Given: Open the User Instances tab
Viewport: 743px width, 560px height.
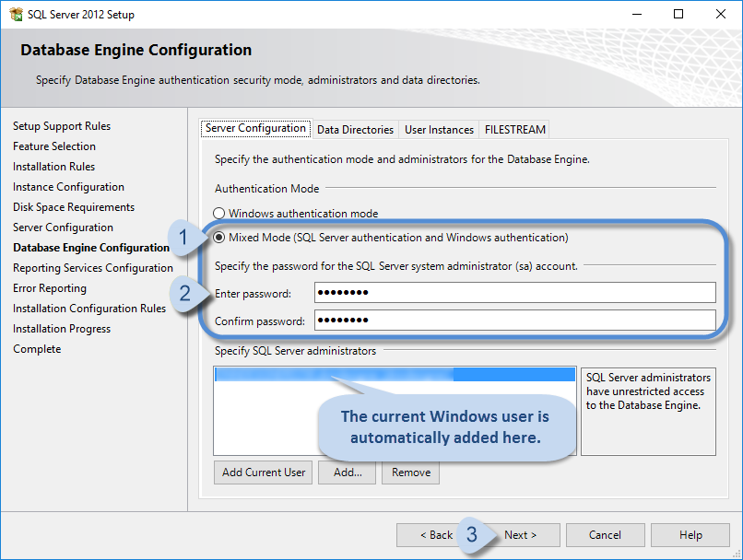Looking at the screenshot, I should click(439, 130).
